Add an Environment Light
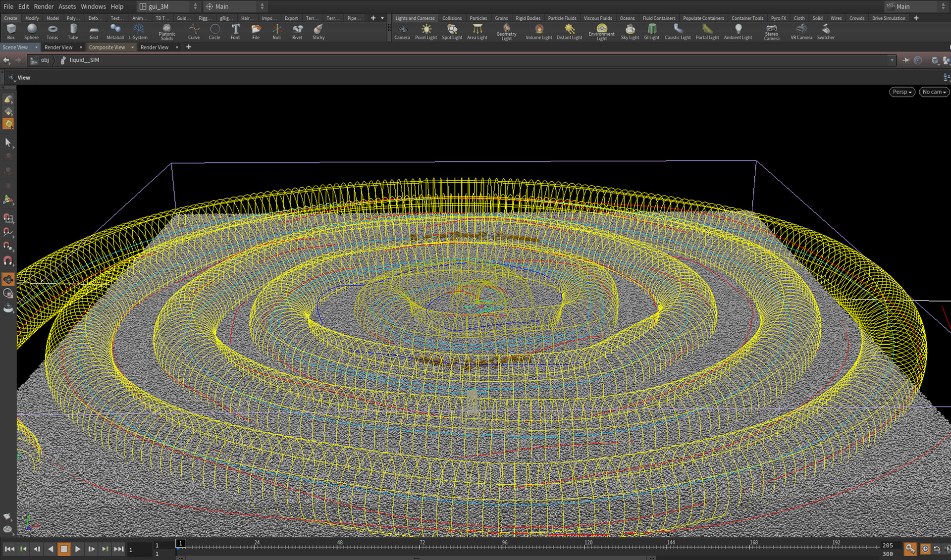951x560 pixels. [601, 32]
